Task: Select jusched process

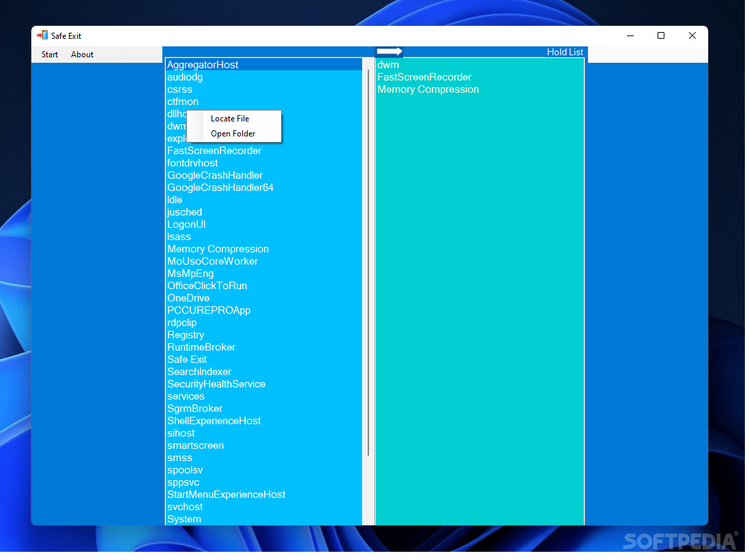Action: click(265, 213)
